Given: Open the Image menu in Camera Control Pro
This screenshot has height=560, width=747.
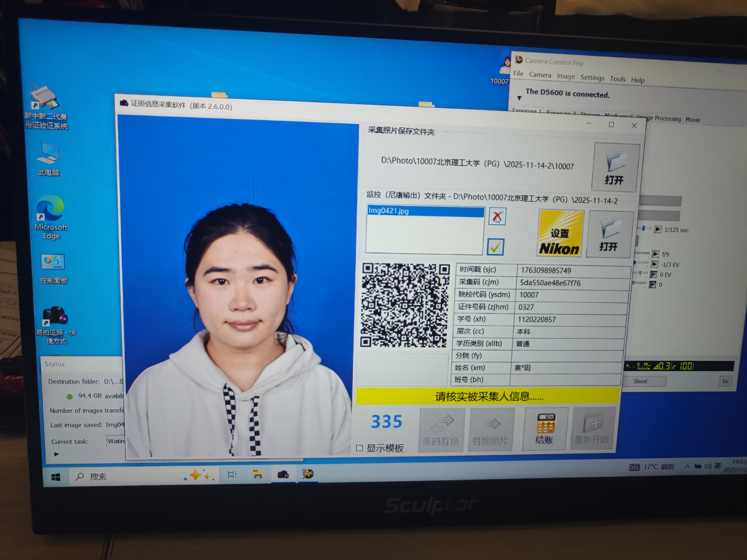Looking at the screenshot, I should coord(566,76).
